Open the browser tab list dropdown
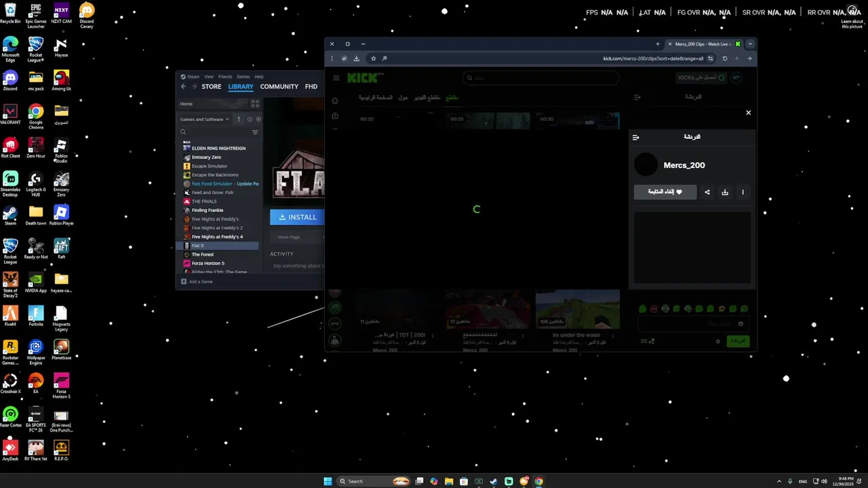 point(750,44)
